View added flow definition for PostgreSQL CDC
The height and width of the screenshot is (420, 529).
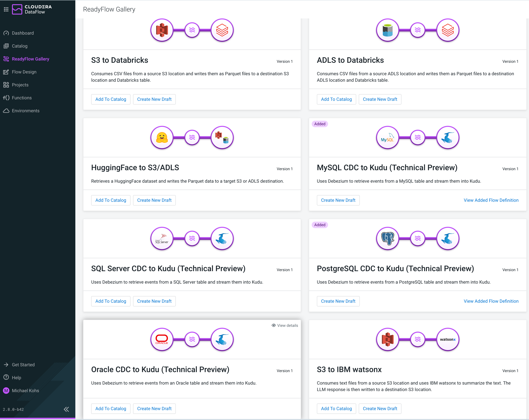coord(491,301)
